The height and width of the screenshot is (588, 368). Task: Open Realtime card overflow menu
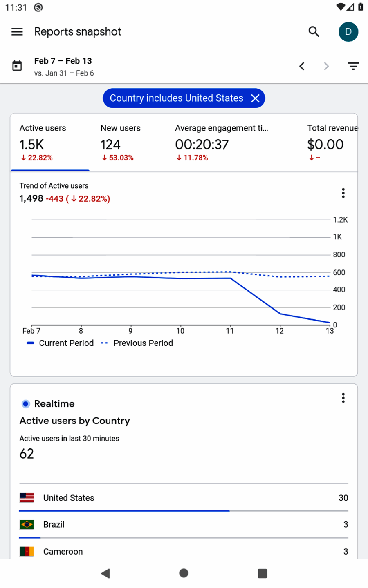click(343, 398)
